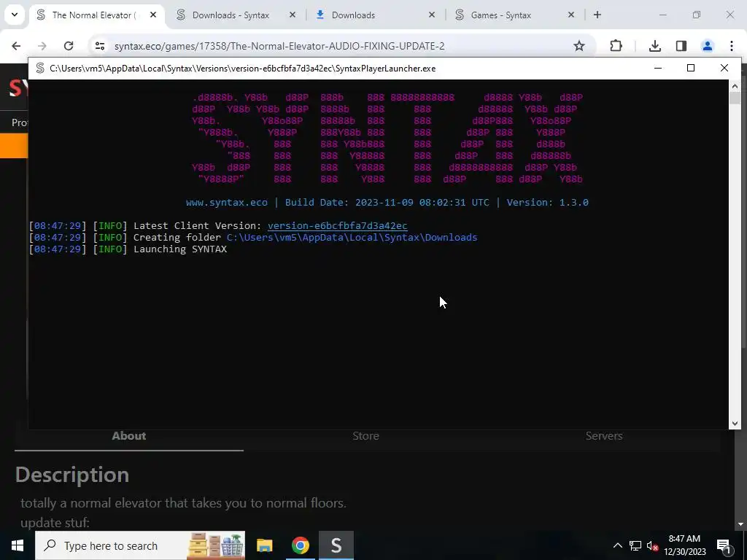The width and height of the screenshot is (747, 560).
Task: Click the muted volume tray icon
Action: 652,545
